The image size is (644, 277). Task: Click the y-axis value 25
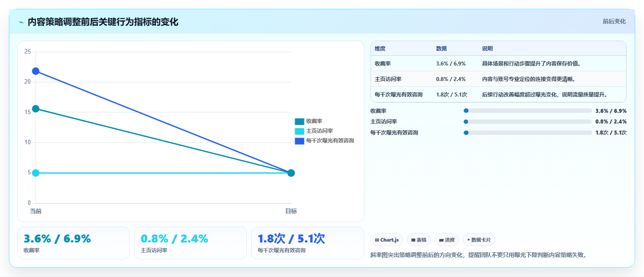pyautogui.click(x=27, y=52)
